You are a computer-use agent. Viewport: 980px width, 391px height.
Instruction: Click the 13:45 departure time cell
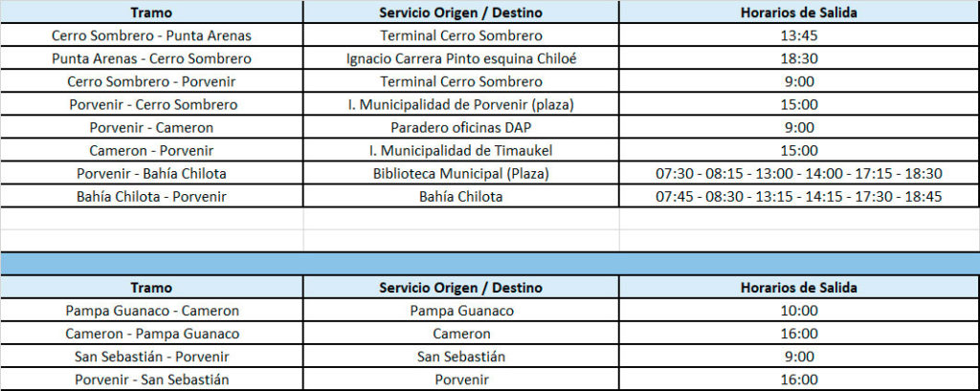pos(799,35)
